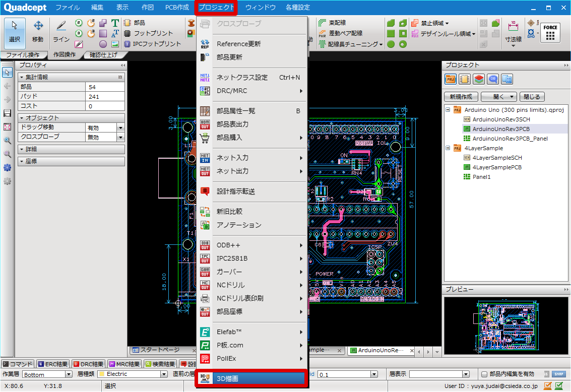Switch to the DRC結果 tab
Screen dimensions: 571x392
89,364
